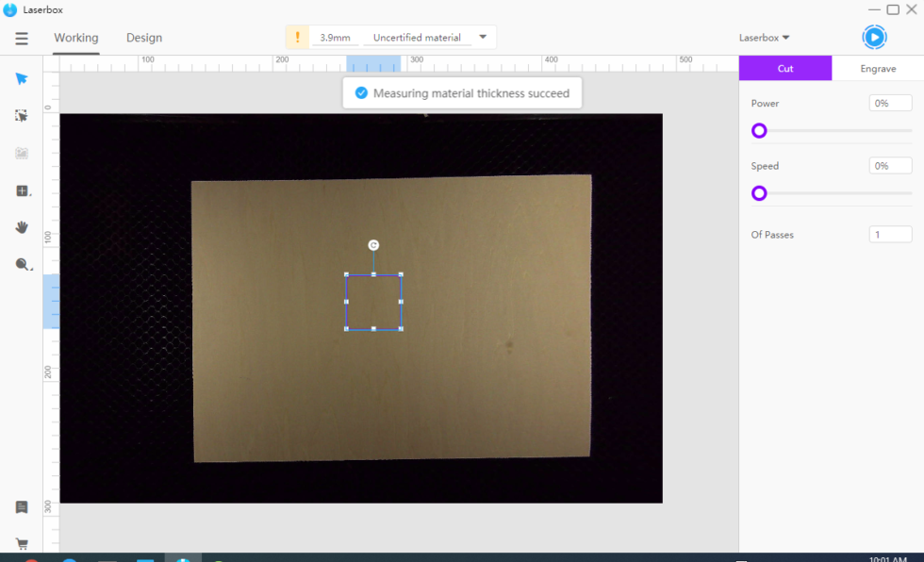
Task: Open the Laserbox device dropdown
Action: coord(765,38)
